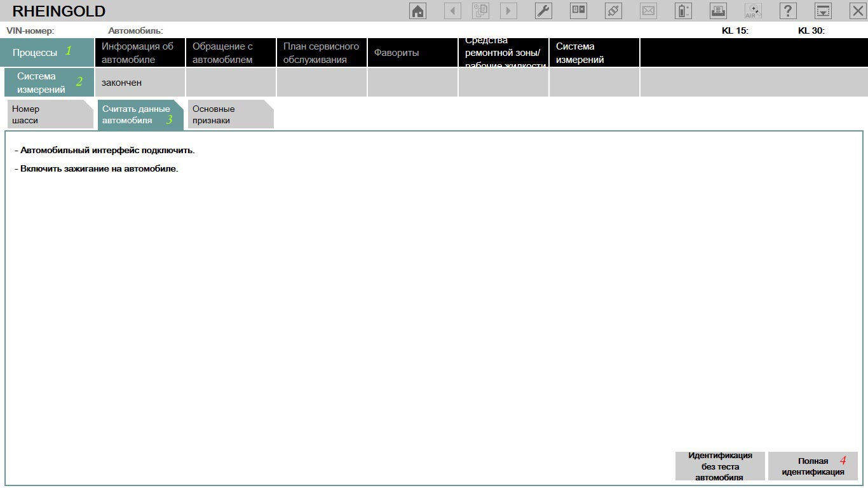Screen dimensions: 868x488
Task: Click Идентификация без теста автомобиля button
Action: [x=721, y=466]
